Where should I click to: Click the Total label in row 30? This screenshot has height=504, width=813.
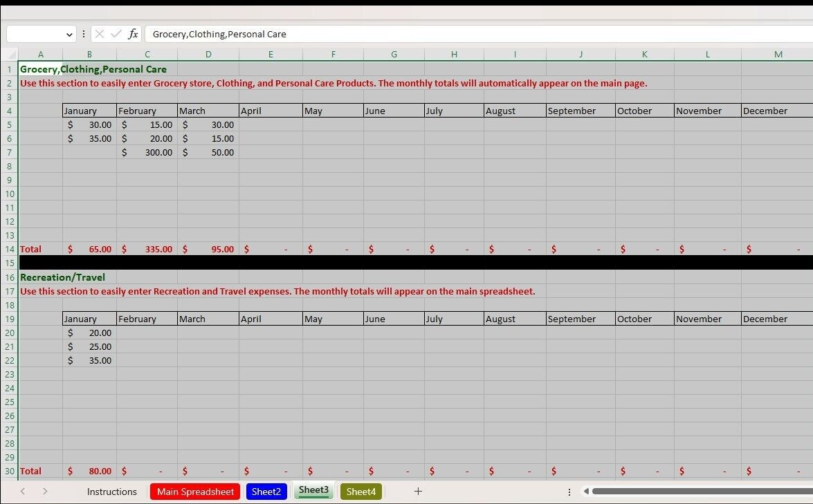pyautogui.click(x=30, y=472)
